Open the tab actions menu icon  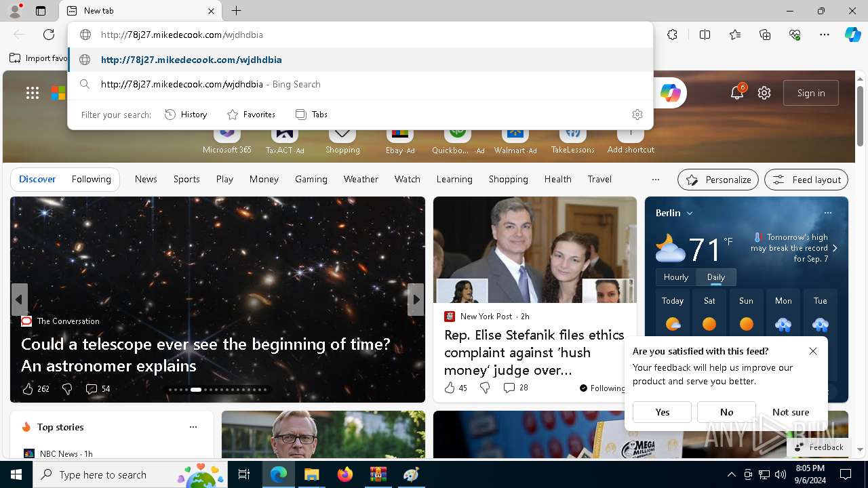tap(41, 11)
